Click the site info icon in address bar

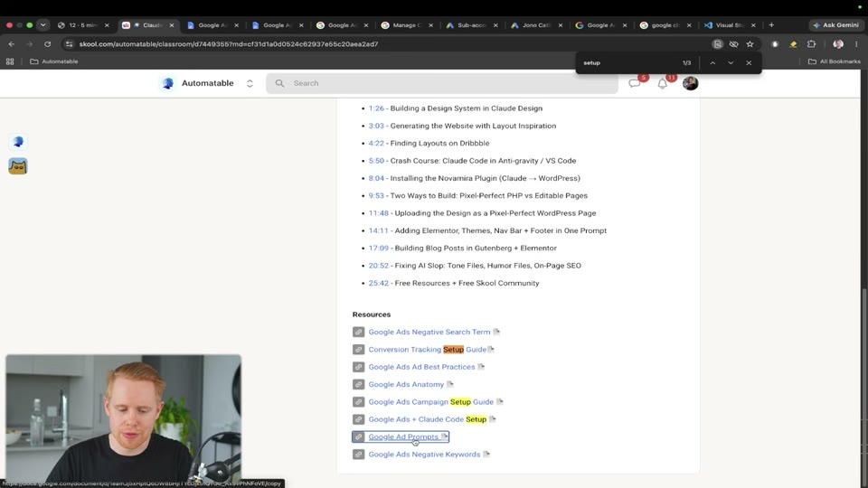pos(70,43)
